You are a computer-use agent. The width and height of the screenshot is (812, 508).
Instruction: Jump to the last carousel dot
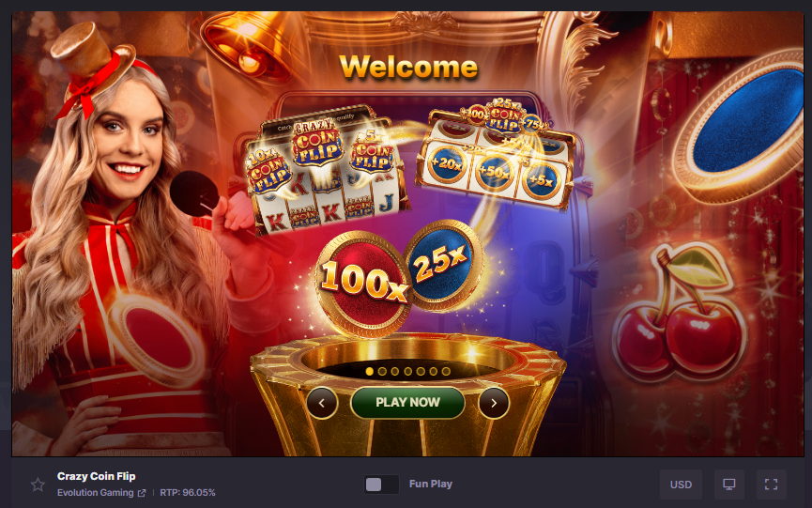click(446, 371)
